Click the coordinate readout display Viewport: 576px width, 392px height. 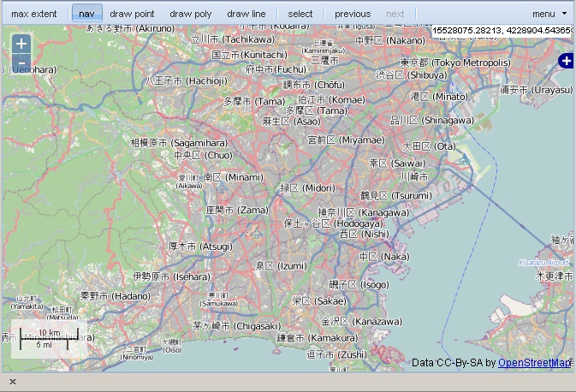[502, 32]
